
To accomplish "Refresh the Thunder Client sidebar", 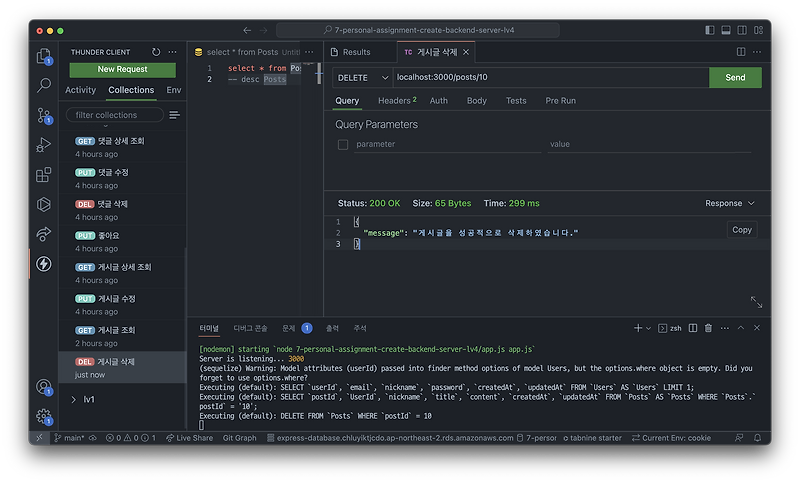I will [x=156, y=52].
